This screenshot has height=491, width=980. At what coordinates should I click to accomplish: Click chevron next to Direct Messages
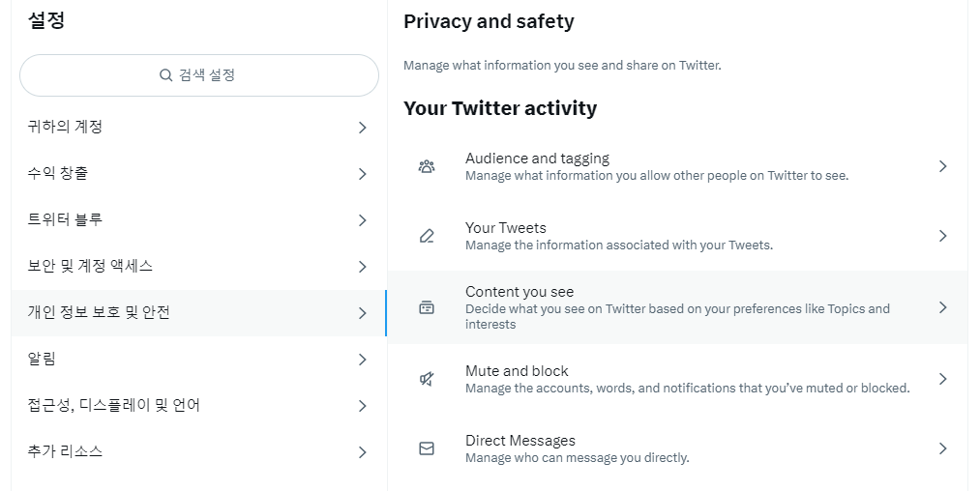[x=942, y=448]
